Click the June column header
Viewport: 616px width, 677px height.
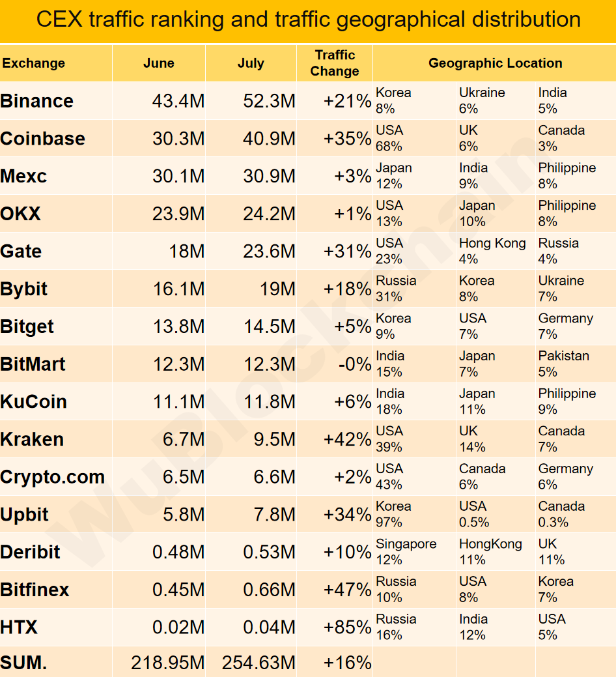coord(159,63)
